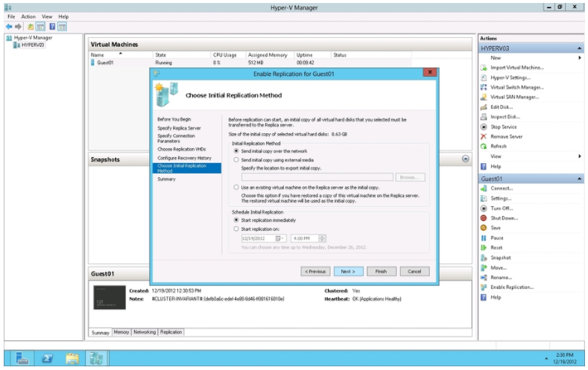Image resolution: width=588 pixels, height=370 pixels.
Task: Sort by the Assigned Memory column header
Action: tap(269, 55)
